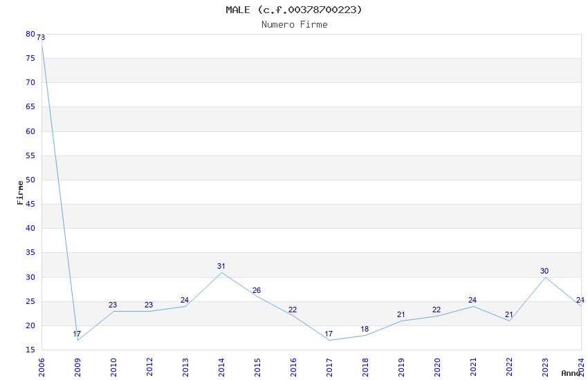Click the data label 18
The width and height of the screenshot is (588, 380).
(x=365, y=329)
